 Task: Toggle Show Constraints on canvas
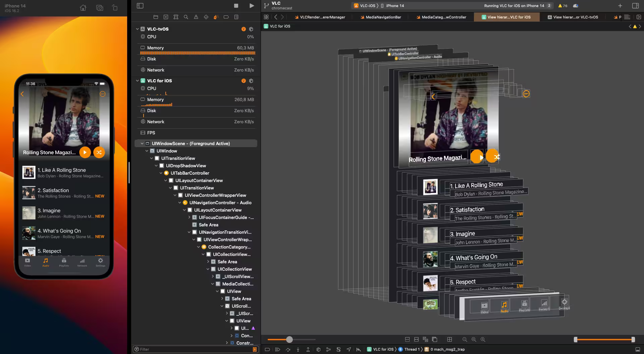[416, 340]
